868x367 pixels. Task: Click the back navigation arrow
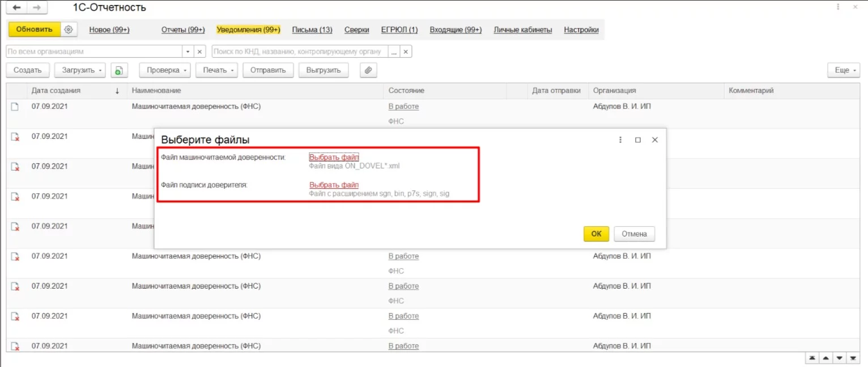16,8
